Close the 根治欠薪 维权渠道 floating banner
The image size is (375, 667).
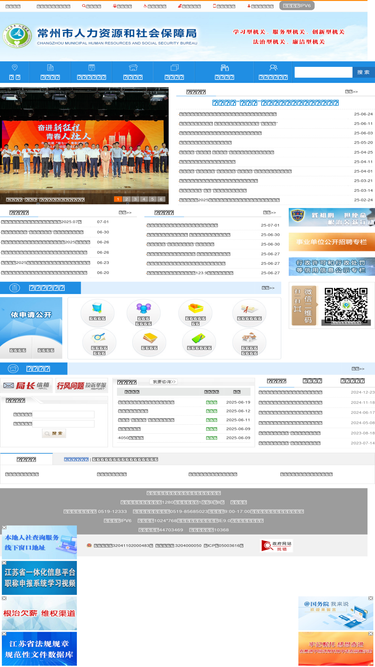click(4, 599)
